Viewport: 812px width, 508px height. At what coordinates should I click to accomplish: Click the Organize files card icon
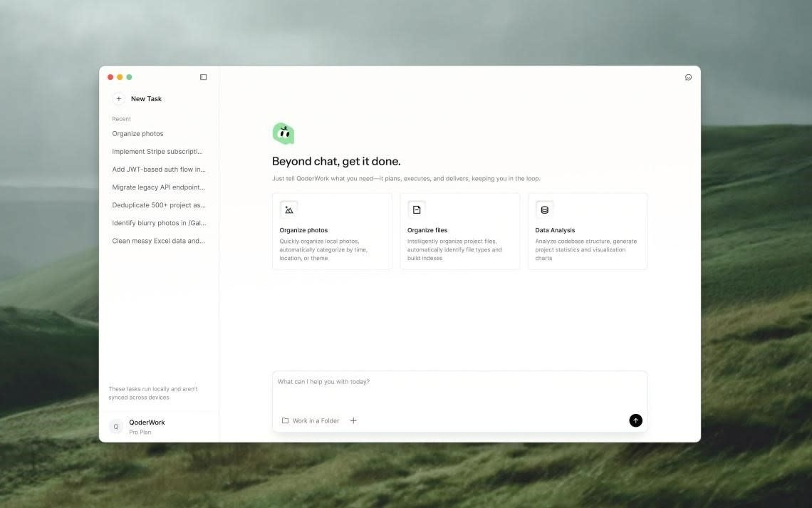pos(417,209)
